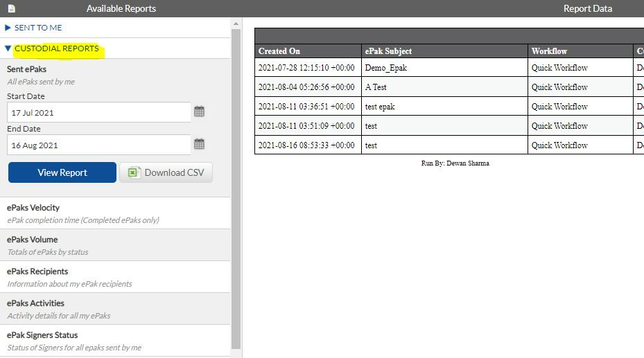Select the ePaks Volume report

115,245
